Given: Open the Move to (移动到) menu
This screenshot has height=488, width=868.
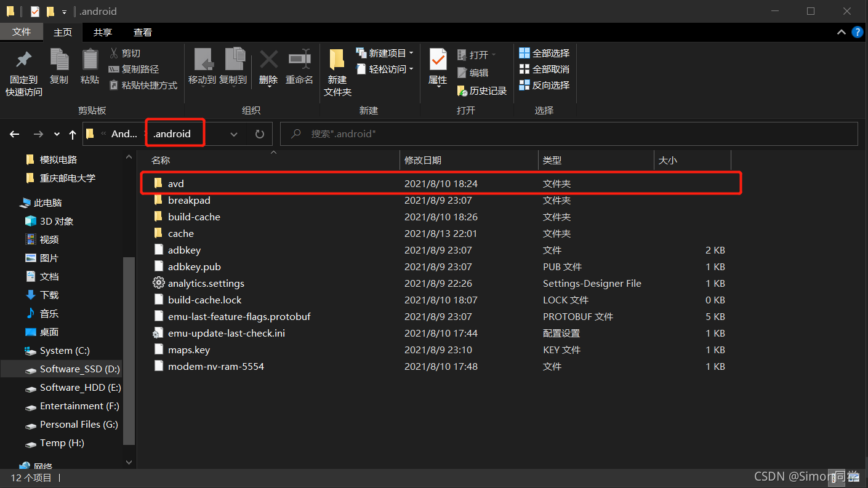Looking at the screenshot, I should tap(202, 68).
